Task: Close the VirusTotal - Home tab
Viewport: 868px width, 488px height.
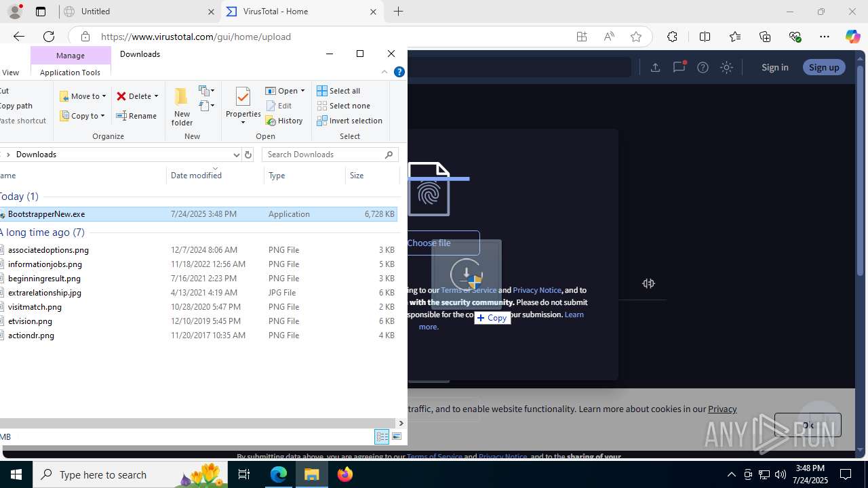Action: click(373, 12)
